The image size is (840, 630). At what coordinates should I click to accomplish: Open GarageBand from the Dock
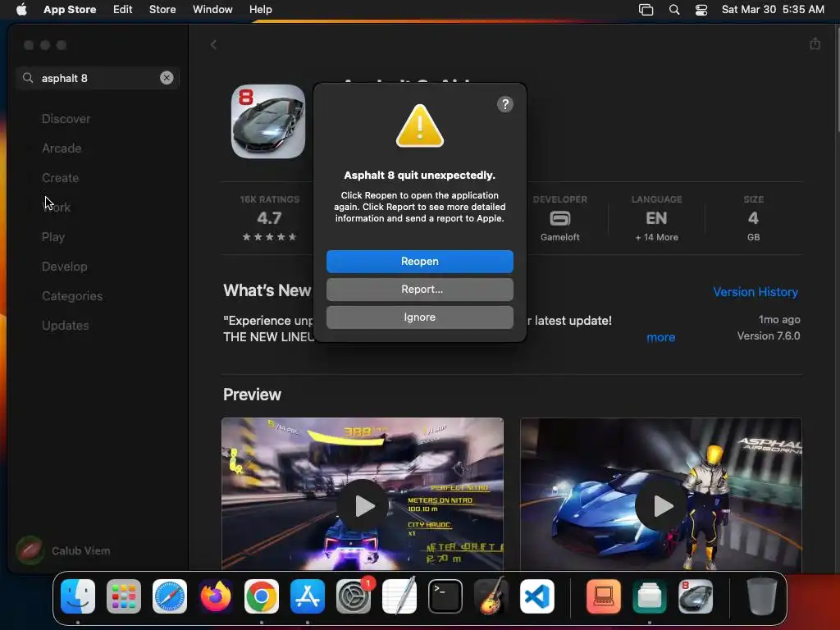click(x=491, y=596)
